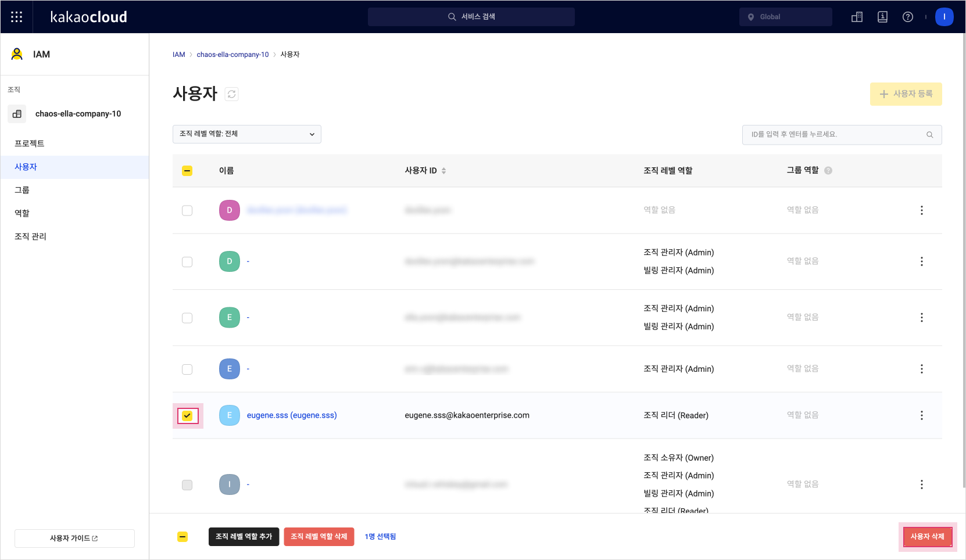This screenshot has height=560, width=966.
Task: Click 조직 레벨 역할 추가 button
Action: click(x=244, y=537)
